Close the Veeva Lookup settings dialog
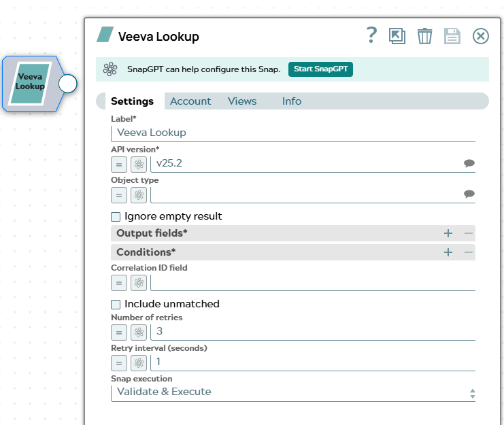The width and height of the screenshot is (504, 425). 481,35
